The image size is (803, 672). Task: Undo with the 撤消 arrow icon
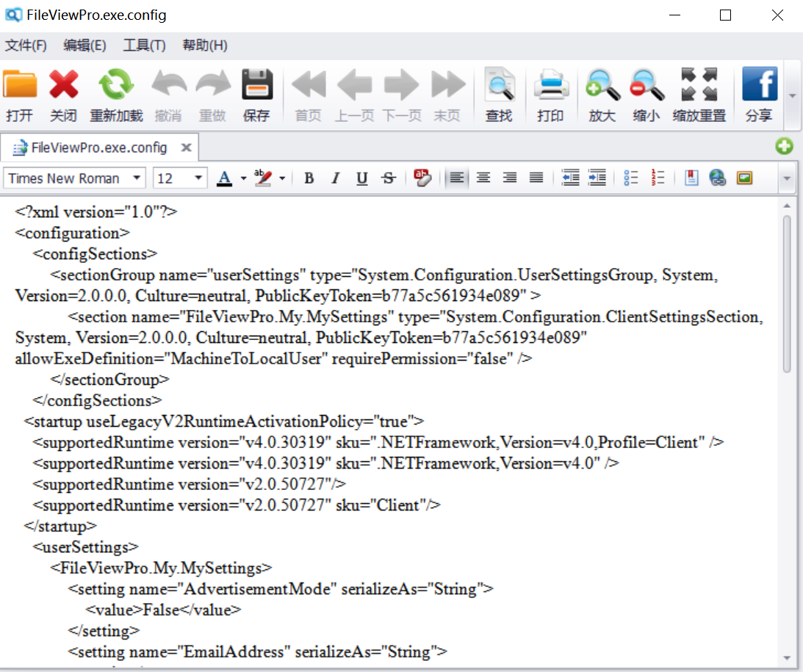(168, 95)
